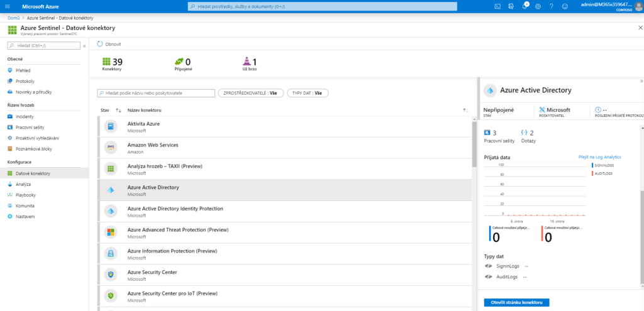Open Cloud Shell from the top bar
The width and height of the screenshot is (644, 311).
(497, 6)
